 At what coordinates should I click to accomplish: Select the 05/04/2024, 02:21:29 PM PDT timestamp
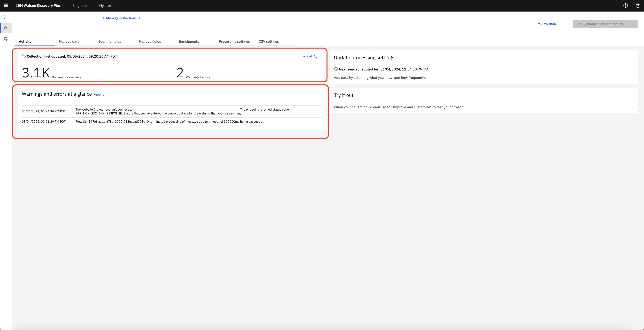pyautogui.click(x=44, y=122)
